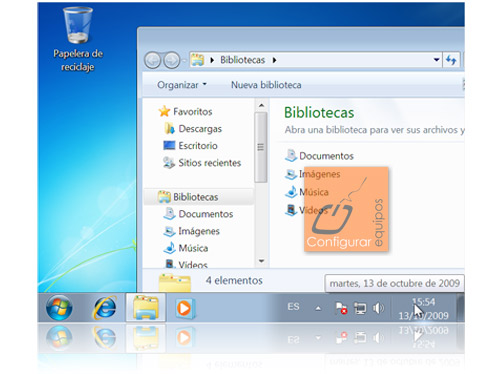Launch Windows Media Player from the taskbar
The width and height of the screenshot is (500, 374).
click(184, 308)
